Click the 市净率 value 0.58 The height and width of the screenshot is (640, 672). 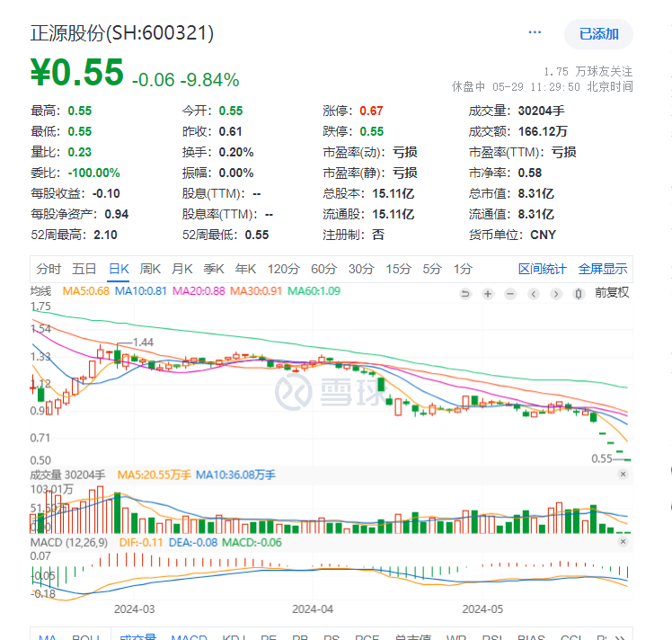click(x=530, y=173)
